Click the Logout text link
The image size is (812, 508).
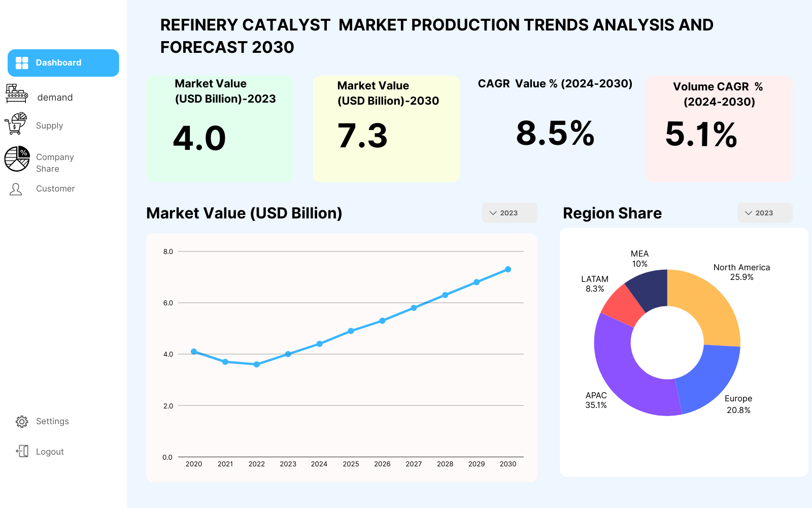click(x=50, y=452)
